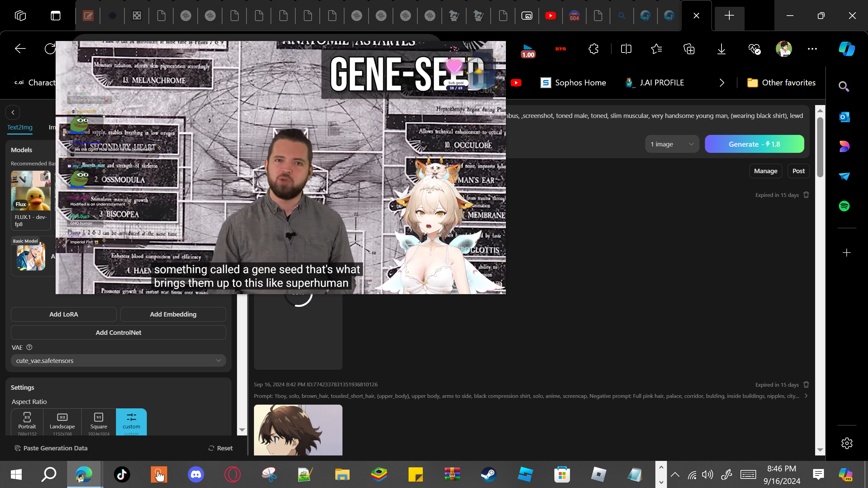
Task: Open TikTok from the taskbar
Action: coord(122,474)
